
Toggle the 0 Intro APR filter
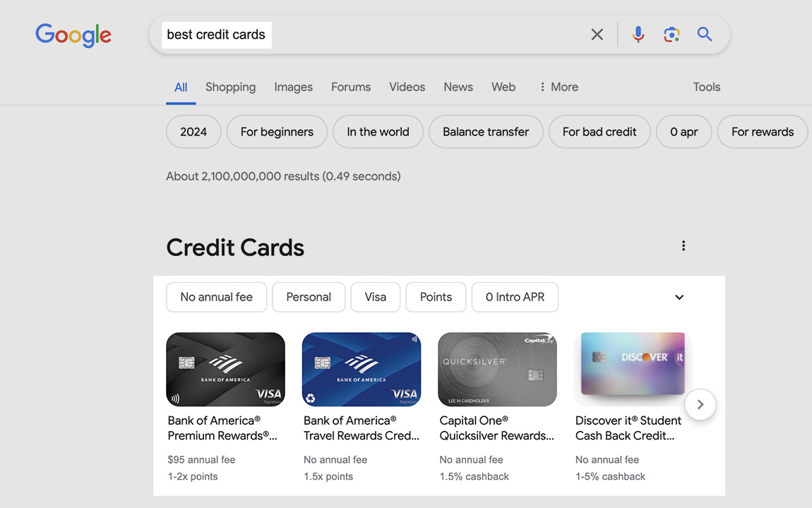click(x=515, y=297)
